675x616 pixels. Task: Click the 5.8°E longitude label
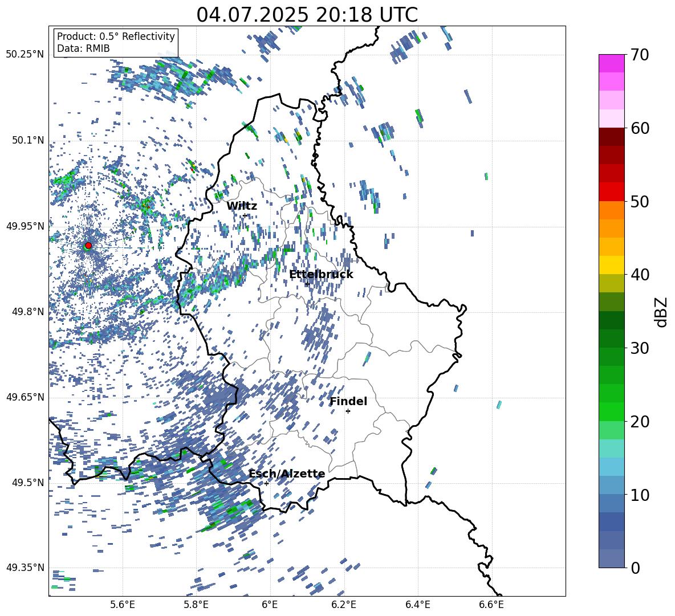point(196,605)
